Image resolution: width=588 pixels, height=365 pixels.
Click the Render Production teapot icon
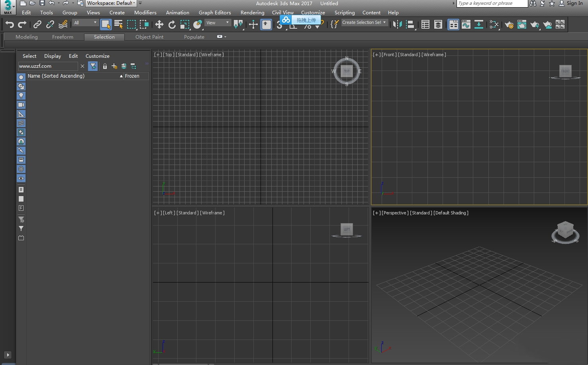click(x=535, y=25)
